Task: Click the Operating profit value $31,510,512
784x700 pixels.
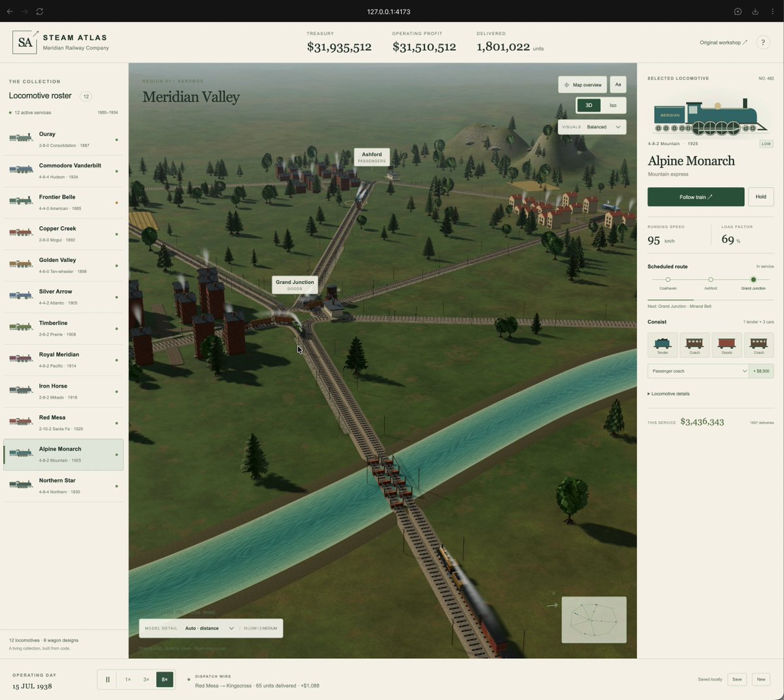Action: pos(424,46)
